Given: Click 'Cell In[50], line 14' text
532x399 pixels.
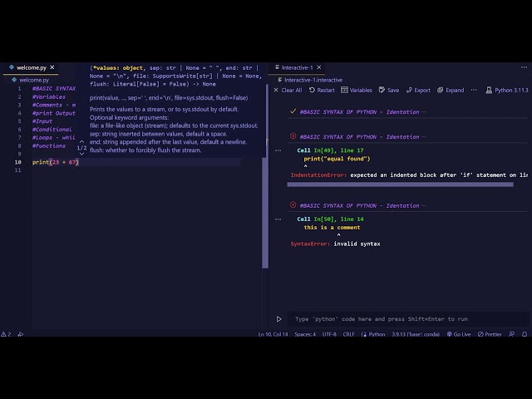Looking at the screenshot, I should click(330, 219).
